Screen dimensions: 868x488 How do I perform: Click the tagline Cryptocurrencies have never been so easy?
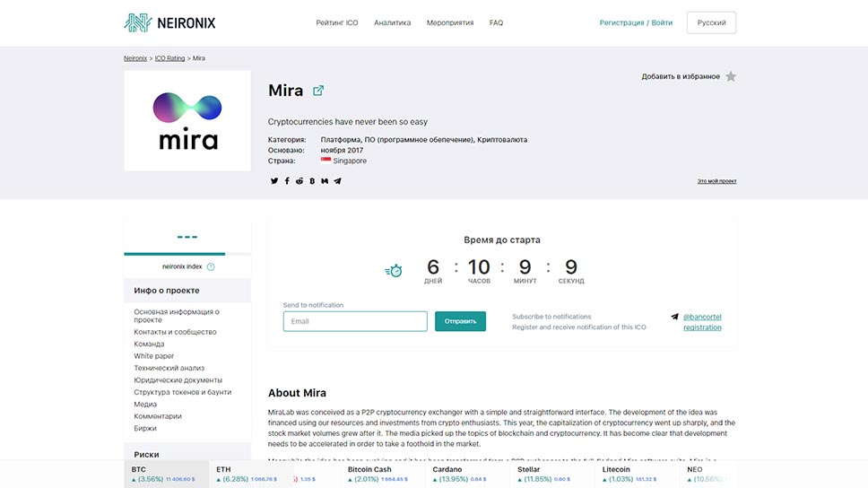click(348, 122)
